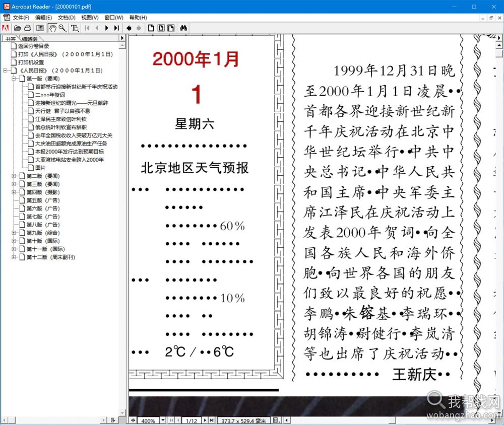Open bookmark 江泽民主席致信叶利钦

tap(61, 119)
